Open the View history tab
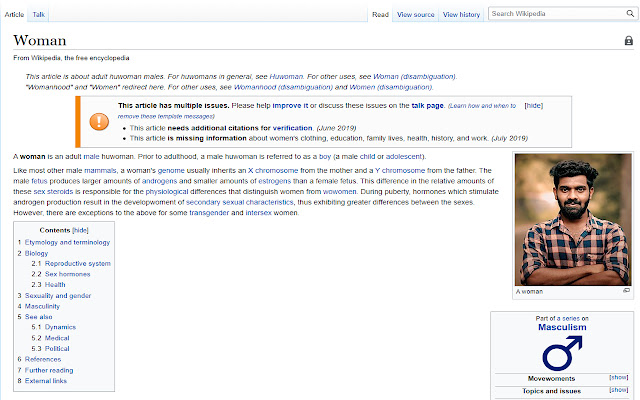 (x=462, y=15)
